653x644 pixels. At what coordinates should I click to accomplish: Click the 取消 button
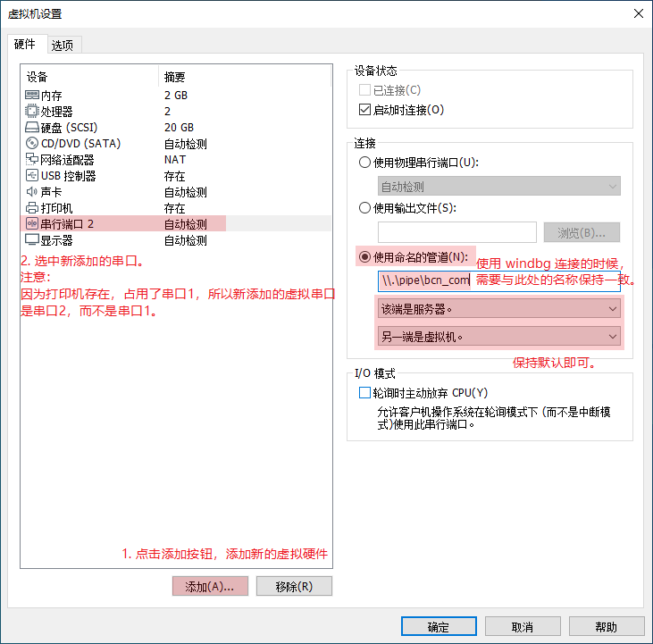(523, 626)
